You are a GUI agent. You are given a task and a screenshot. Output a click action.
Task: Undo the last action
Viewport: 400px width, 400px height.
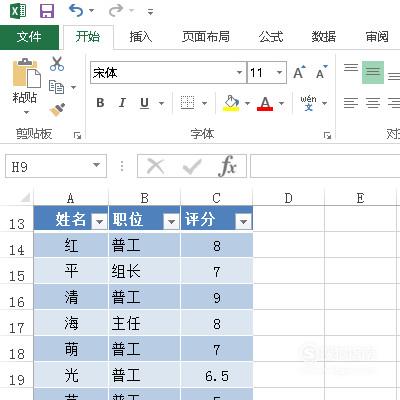(76, 11)
